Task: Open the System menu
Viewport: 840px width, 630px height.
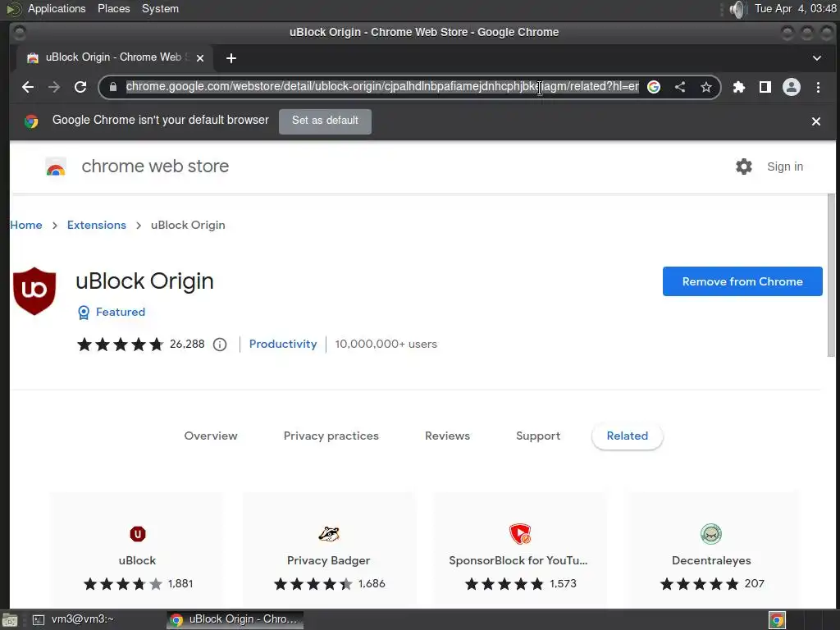Action: (x=160, y=8)
